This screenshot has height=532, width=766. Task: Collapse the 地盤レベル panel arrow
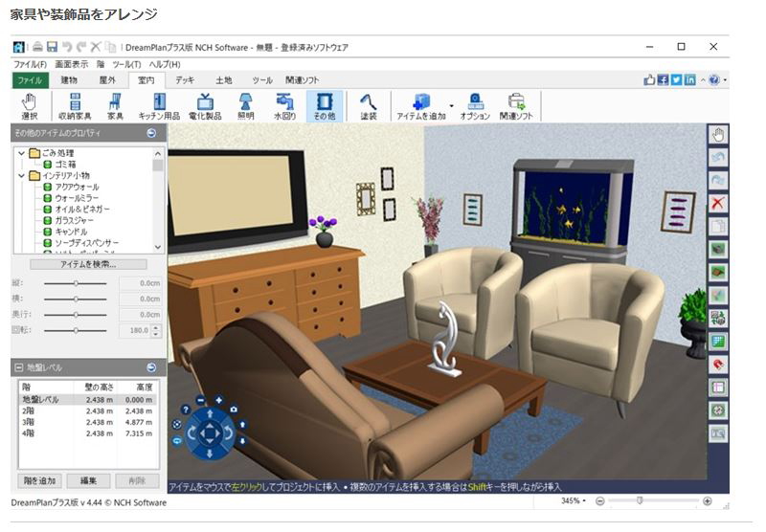tap(151, 367)
